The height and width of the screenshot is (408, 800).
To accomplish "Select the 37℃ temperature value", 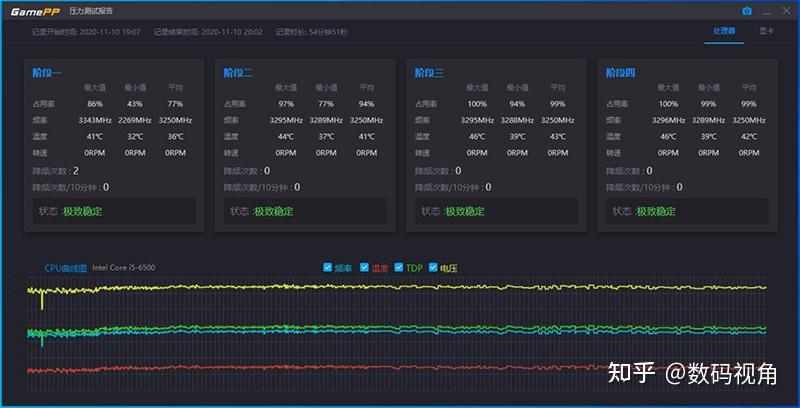I will click(x=326, y=137).
